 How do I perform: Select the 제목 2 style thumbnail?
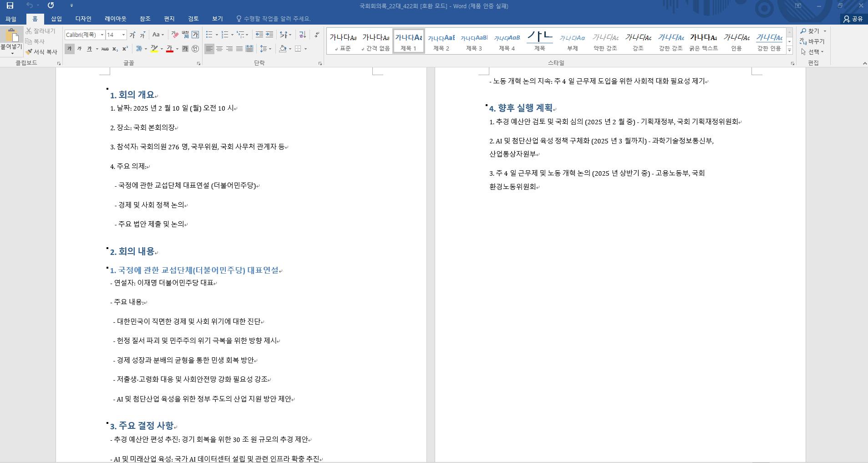coord(441,41)
